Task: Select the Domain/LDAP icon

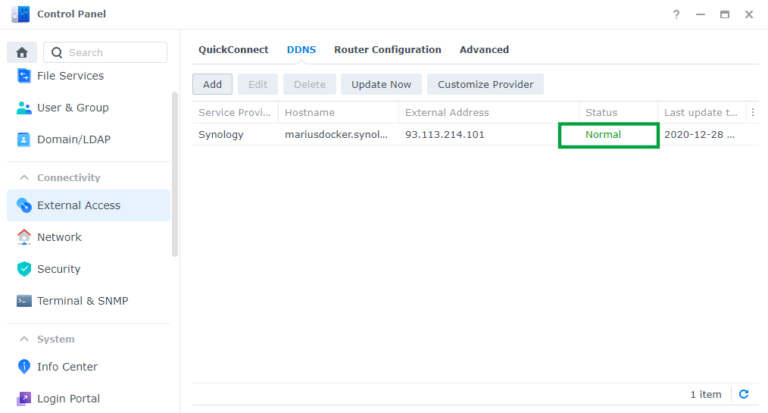Action: click(x=24, y=140)
